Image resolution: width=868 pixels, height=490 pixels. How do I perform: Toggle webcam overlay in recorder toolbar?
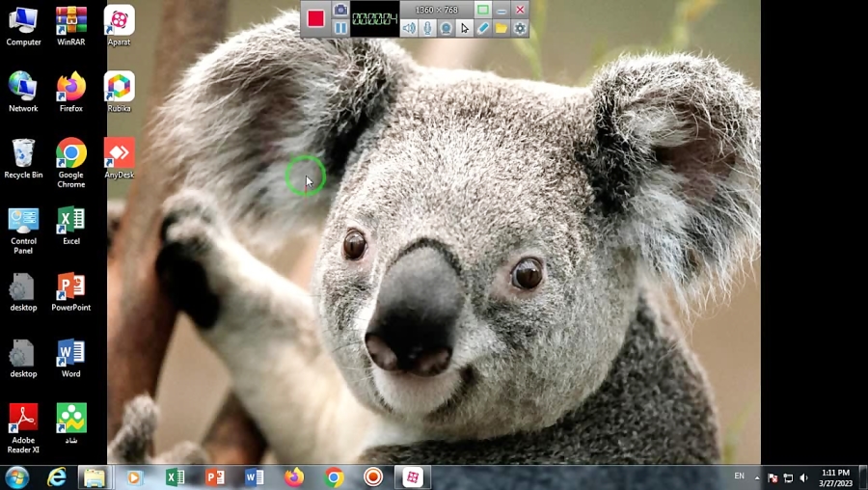[446, 28]
